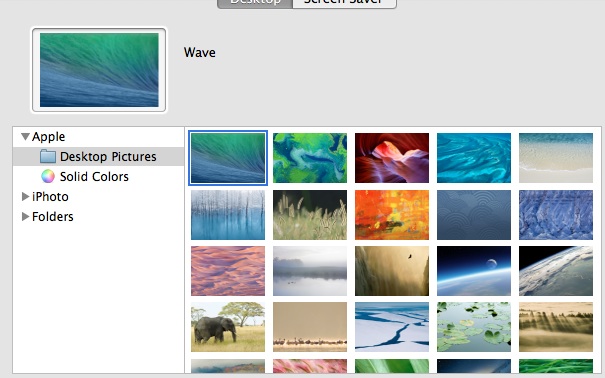The height and width of the screenshot is (378, 605).
Task: Click the Wave wallpaper name text
Action: click(x=199, y=52)
